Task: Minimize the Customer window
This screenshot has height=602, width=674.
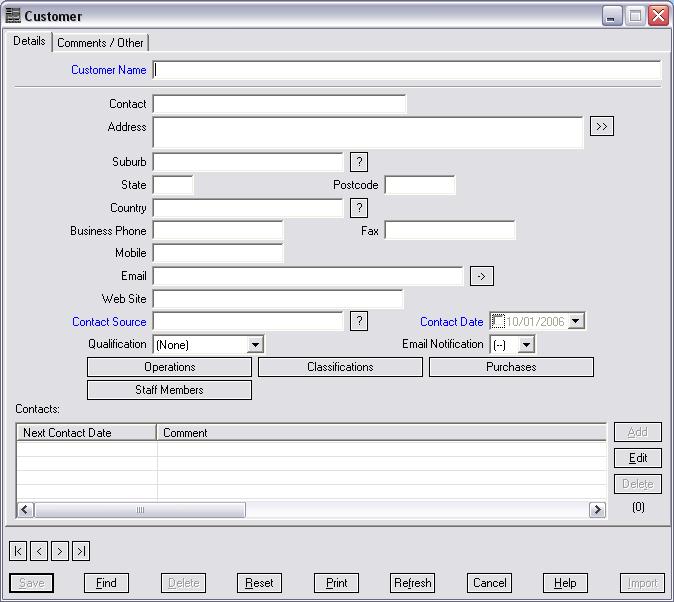Action: pyautogui.click(x=612, y=16)
